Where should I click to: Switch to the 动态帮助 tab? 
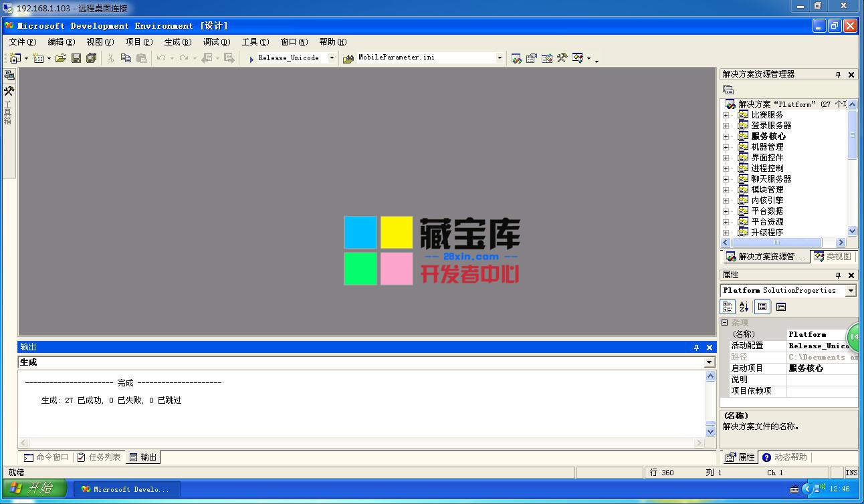[784, 457]
